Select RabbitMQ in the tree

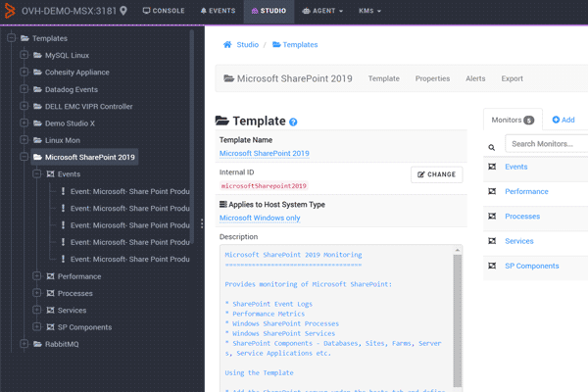click(x=62, y=344)
